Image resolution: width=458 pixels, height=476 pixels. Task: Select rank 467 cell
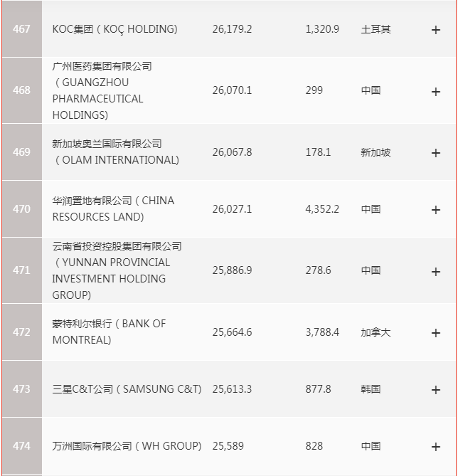(x=22, y=29)
